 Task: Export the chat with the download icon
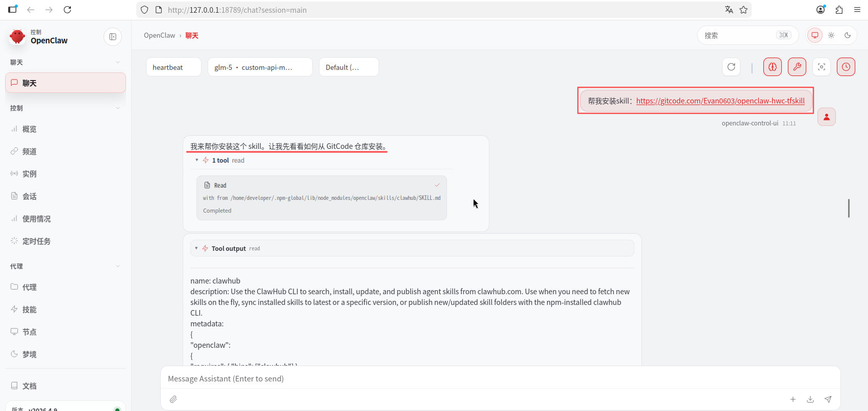pos(810,399)
